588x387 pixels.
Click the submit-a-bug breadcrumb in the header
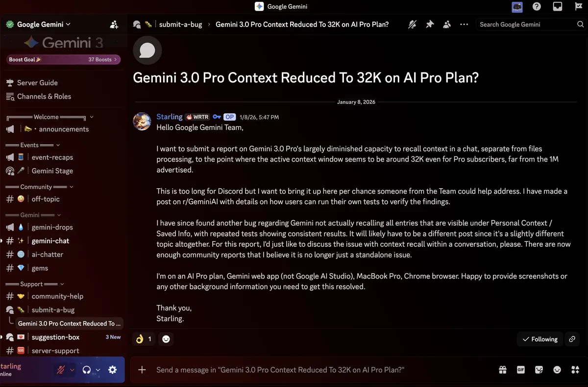[x=179, y=25]
